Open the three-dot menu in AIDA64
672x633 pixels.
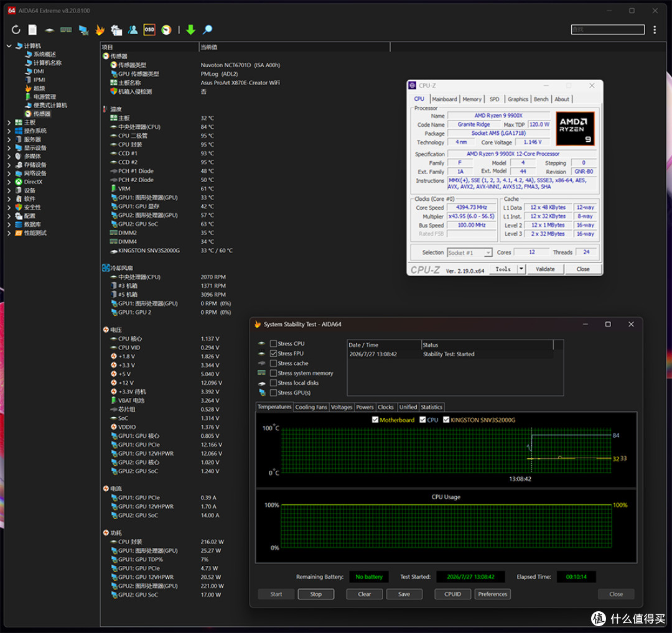(655, 30)
